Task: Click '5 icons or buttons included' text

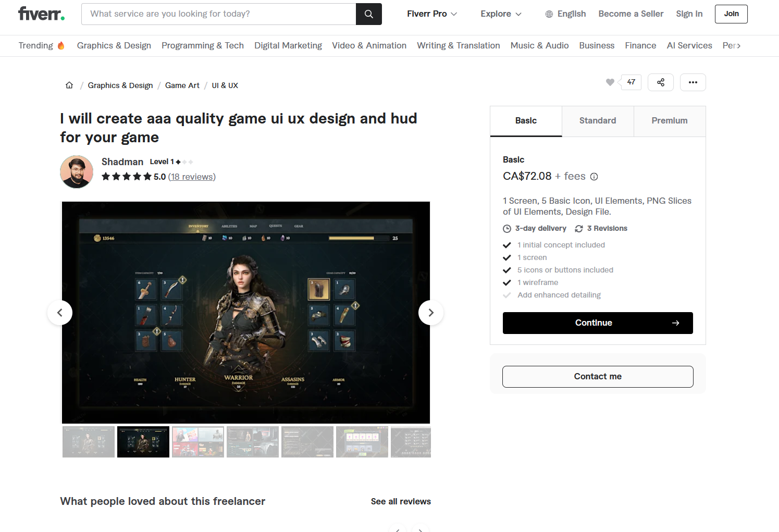Action: point(565,270)
